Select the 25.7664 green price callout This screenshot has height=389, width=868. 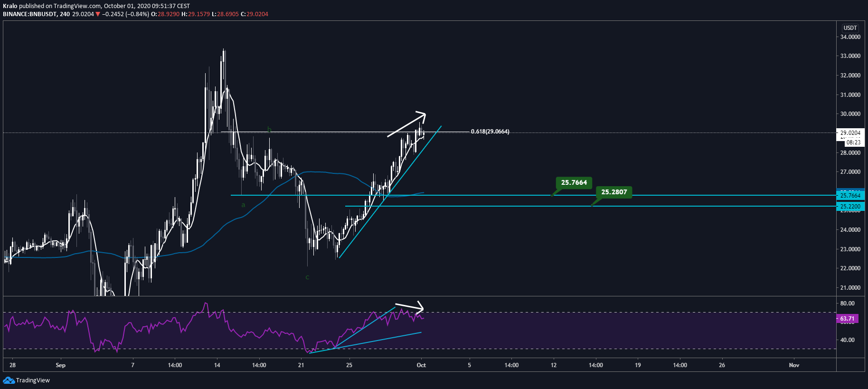point(574,182)
